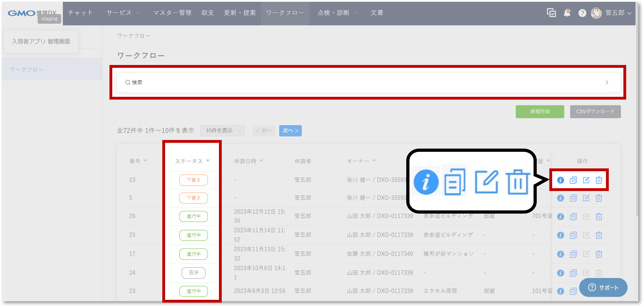Image resolution: width=644 pixels, height=307 pixels.
Task: Open the 10件を表示 page-size dropdown
Action: point(222,131)
